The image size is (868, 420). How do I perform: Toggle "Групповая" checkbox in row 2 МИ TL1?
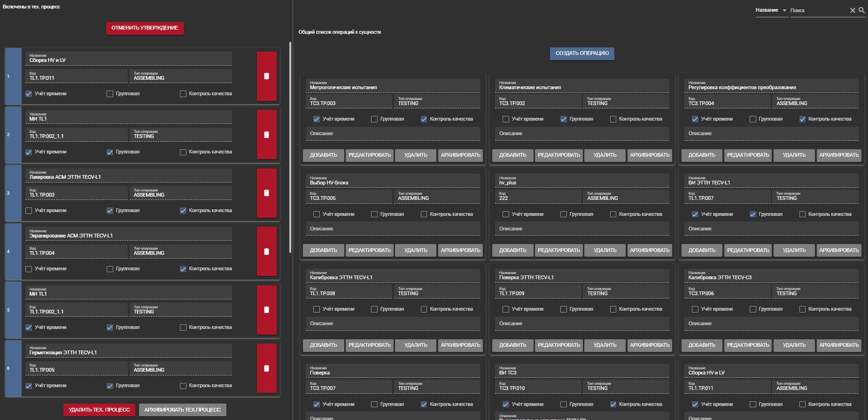coord(110,152)
